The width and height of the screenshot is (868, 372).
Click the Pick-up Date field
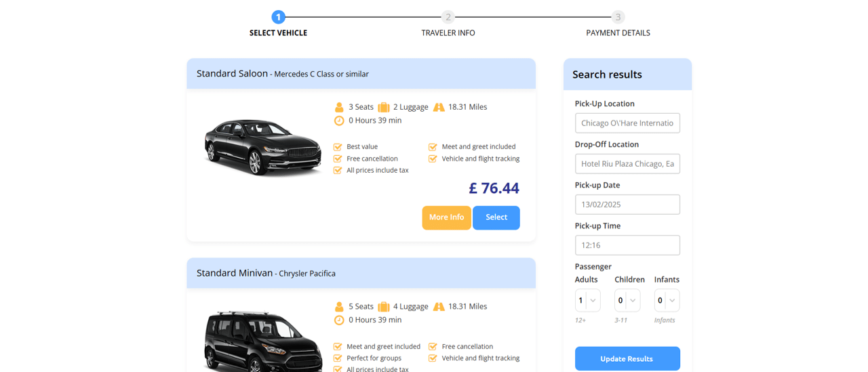627,205
